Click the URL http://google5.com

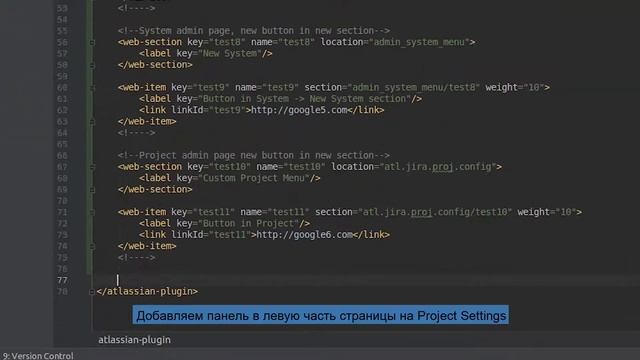click(x=299, y=110)
